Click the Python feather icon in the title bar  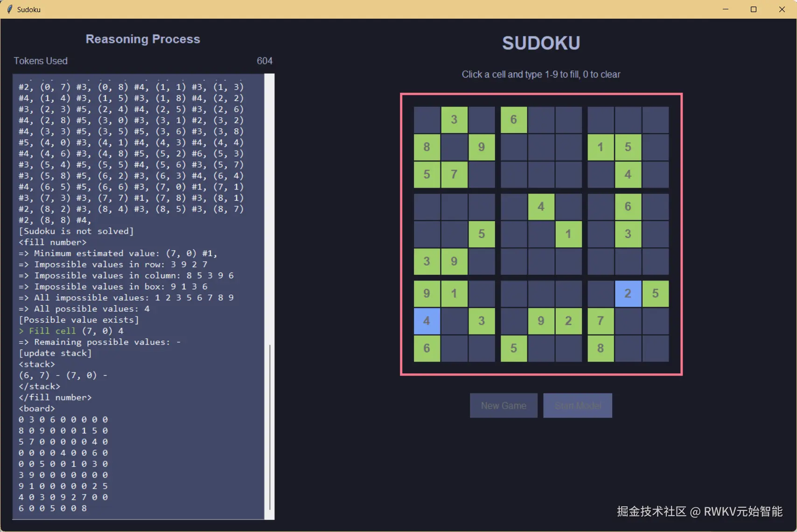(x=9, y=9)
